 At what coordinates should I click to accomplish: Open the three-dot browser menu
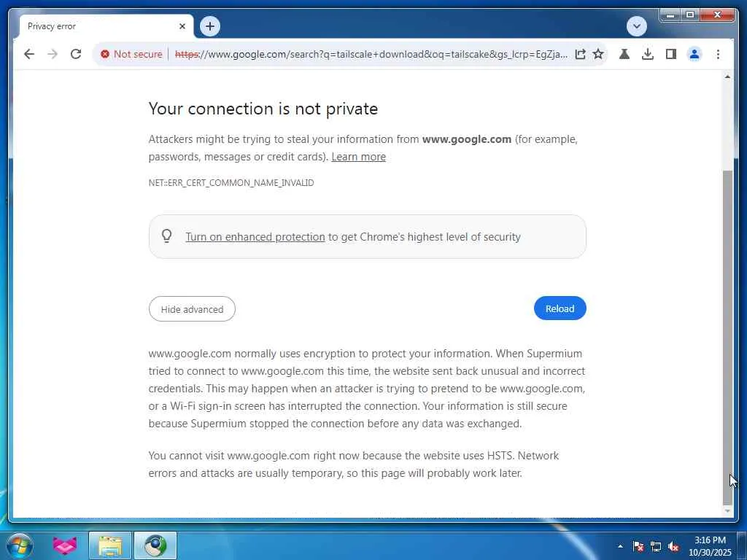(x=718, y=54)
